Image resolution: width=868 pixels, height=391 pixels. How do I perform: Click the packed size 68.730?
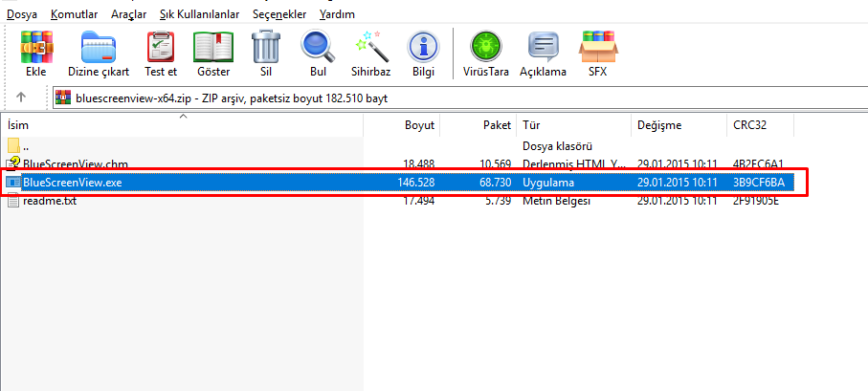point(496,182)
